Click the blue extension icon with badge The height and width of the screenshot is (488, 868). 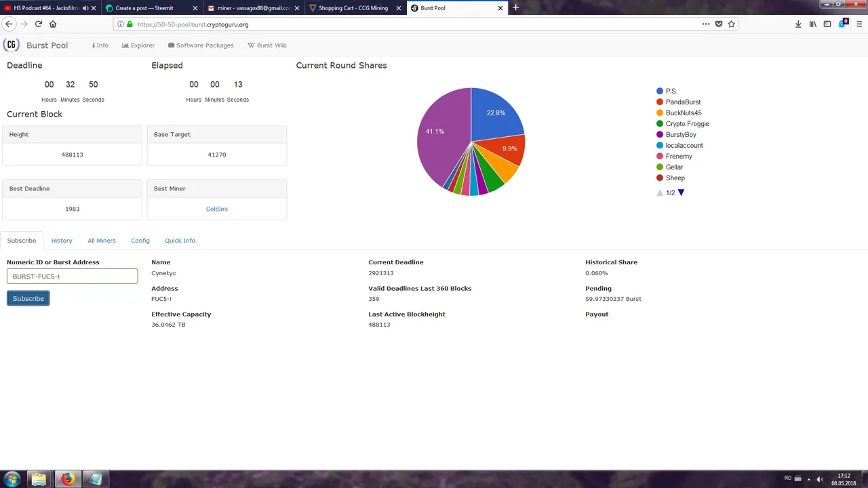click(843, 23)
